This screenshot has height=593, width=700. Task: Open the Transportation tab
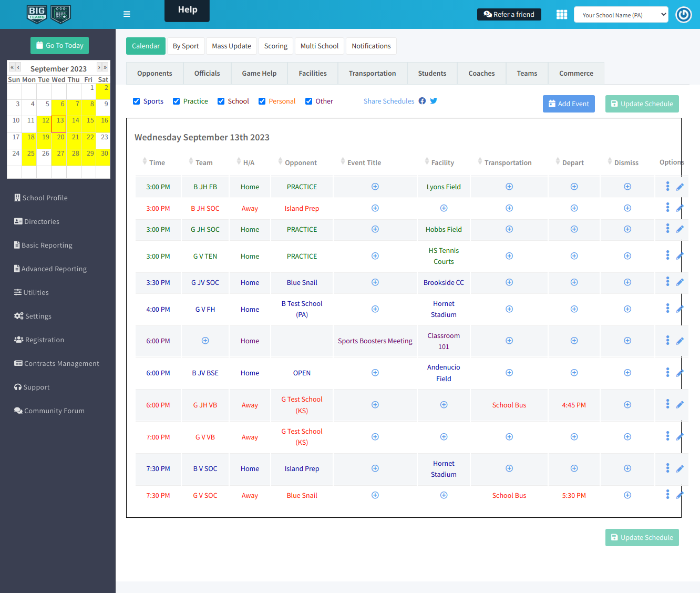[372, 73]
